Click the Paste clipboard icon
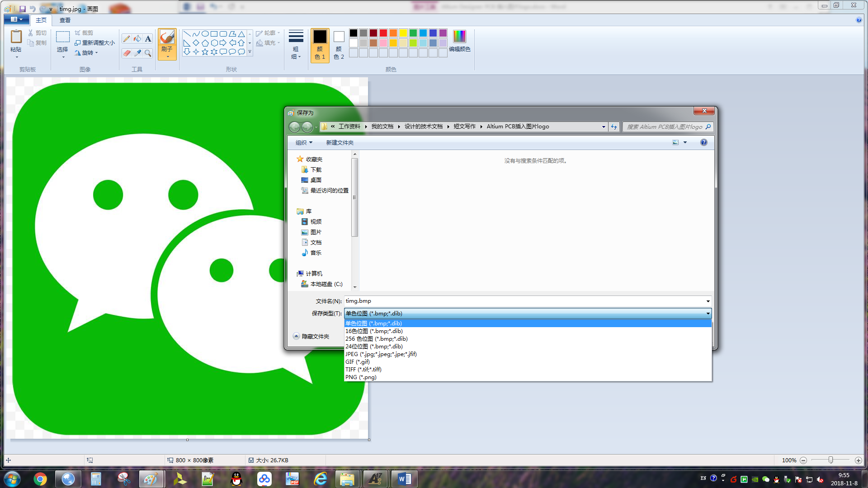 (x=16, y=37)
